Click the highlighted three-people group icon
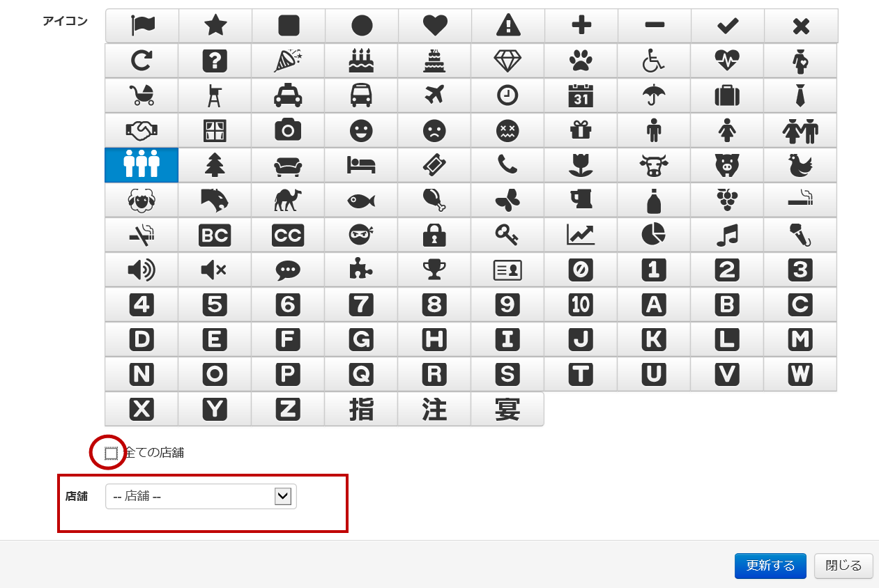The height and width of the screenshot is (588, 879). click(142, 165)
